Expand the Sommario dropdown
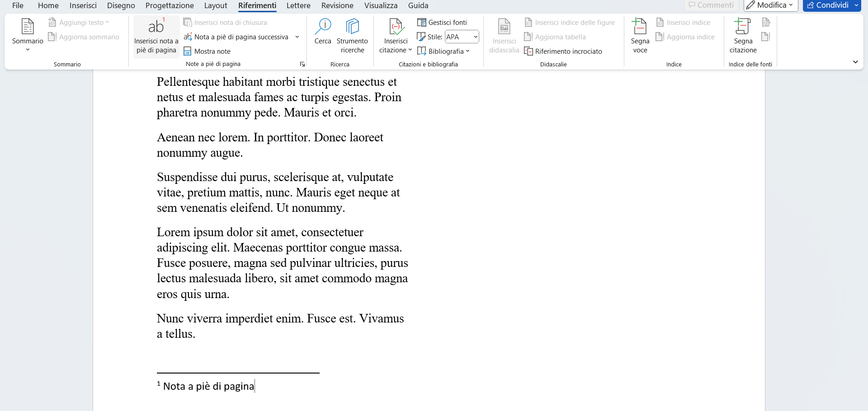The width and height of the screenshot is (868, 411). [27, 50]
